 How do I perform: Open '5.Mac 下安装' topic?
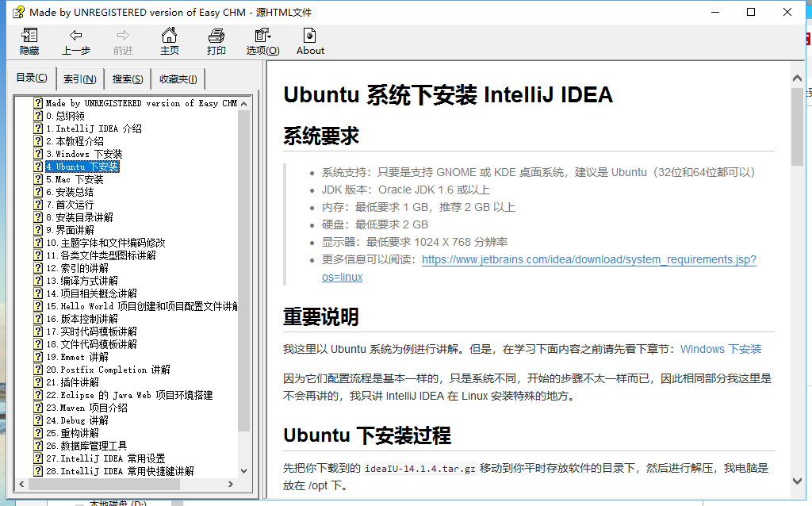coord(75,179)
